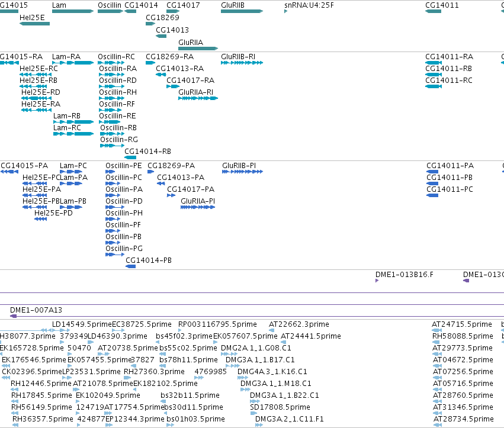Select the Hel25E-RB transcript label
The image size is (504, 428).
point(38,81)
